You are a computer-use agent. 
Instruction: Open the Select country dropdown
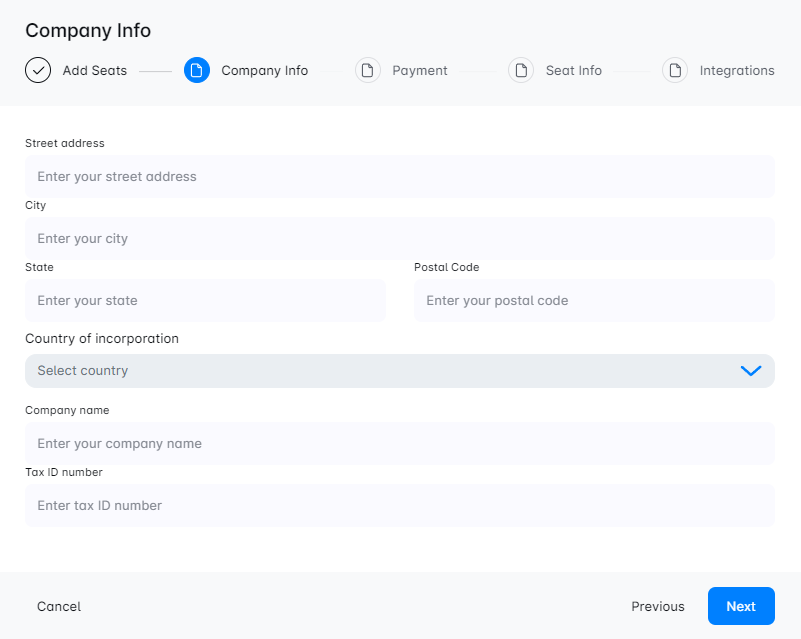(380, 371)
